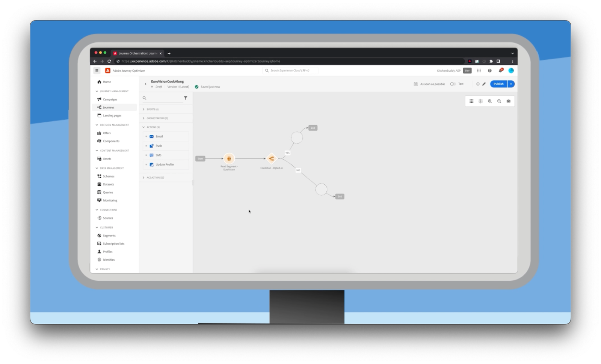
Task: Open the hamburger menu in app header
Action: point(97,71)
